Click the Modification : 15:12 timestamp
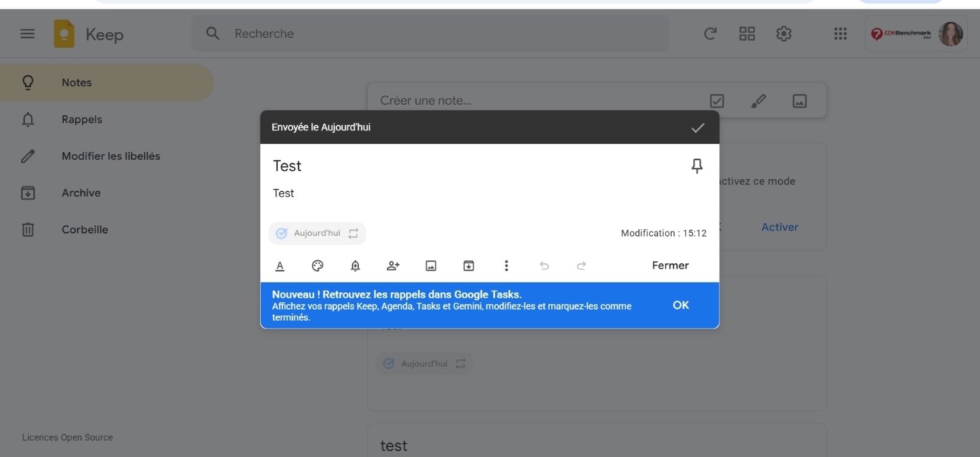Screen dimensions: 980x457 point(664,233)
